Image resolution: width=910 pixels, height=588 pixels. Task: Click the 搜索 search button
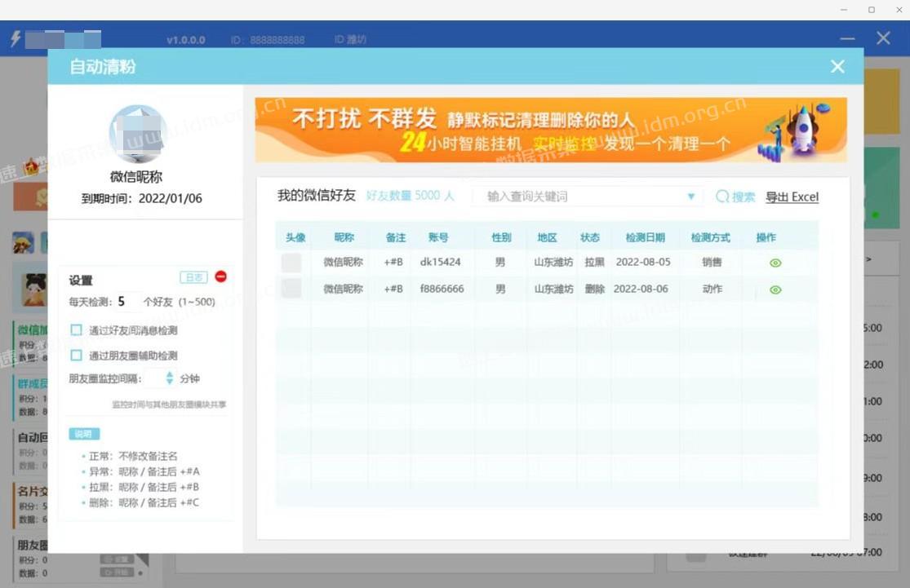point(735,197)
